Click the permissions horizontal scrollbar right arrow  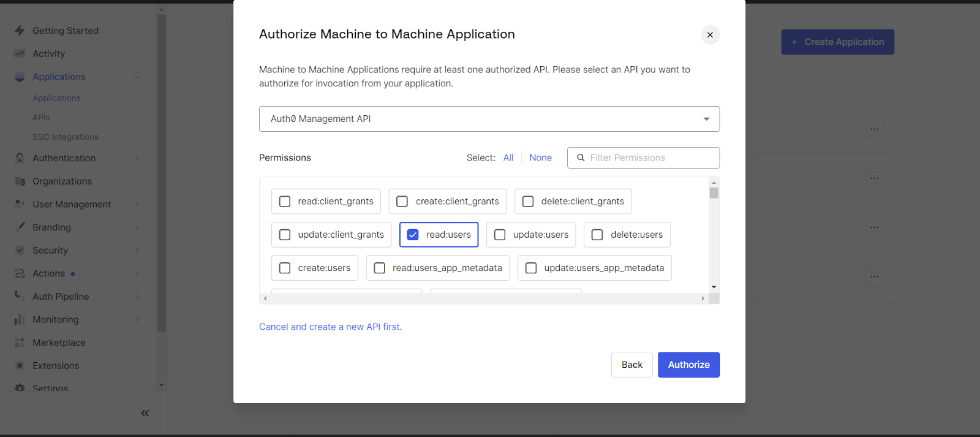coord(703,298)
